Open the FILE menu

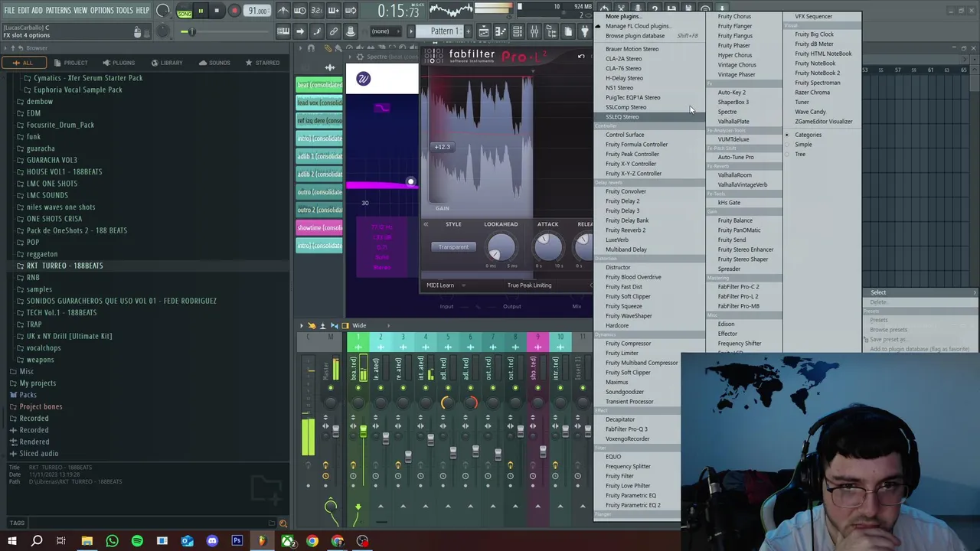(x=9, y=10)
